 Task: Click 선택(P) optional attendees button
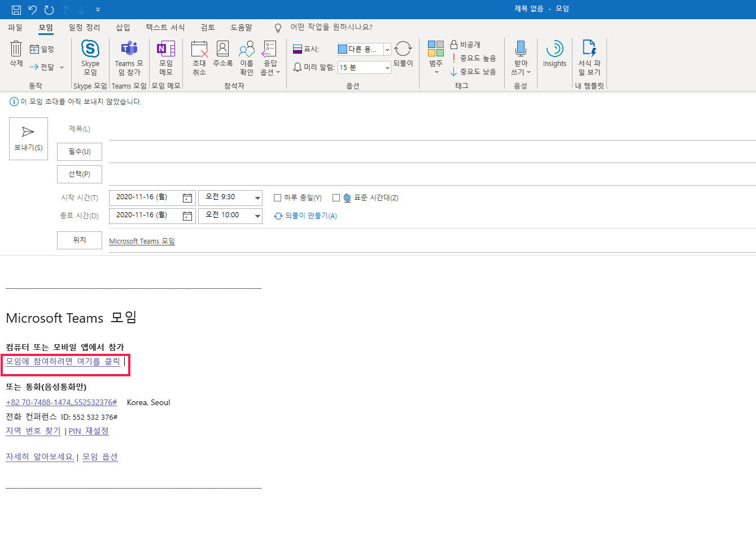pyautogui.click(x=80, y=174)
